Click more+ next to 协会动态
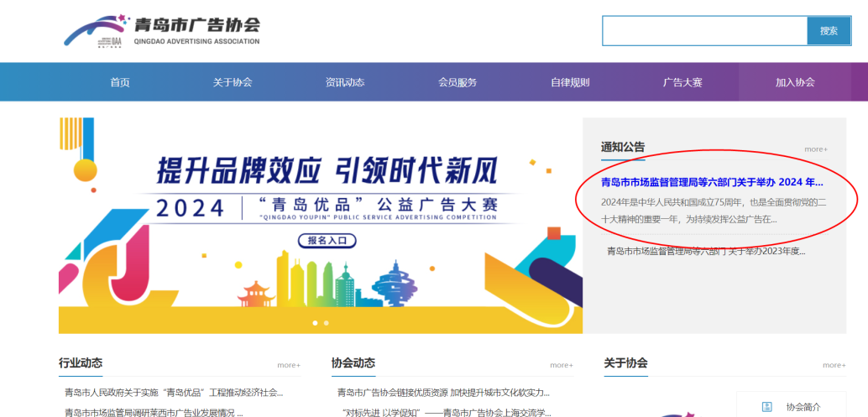The width and height of the screenshot is (868, 417). coord(562,365)
